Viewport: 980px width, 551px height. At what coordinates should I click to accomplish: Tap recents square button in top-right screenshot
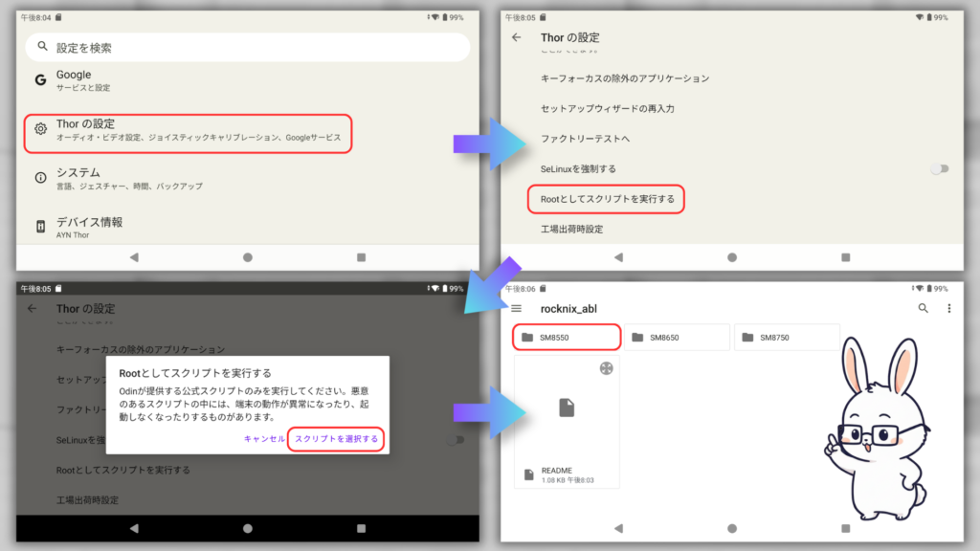[x=845, y=257]
